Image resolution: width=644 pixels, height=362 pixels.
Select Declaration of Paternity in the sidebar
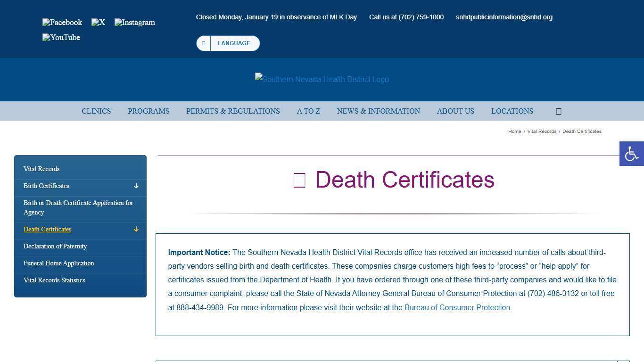55,246
